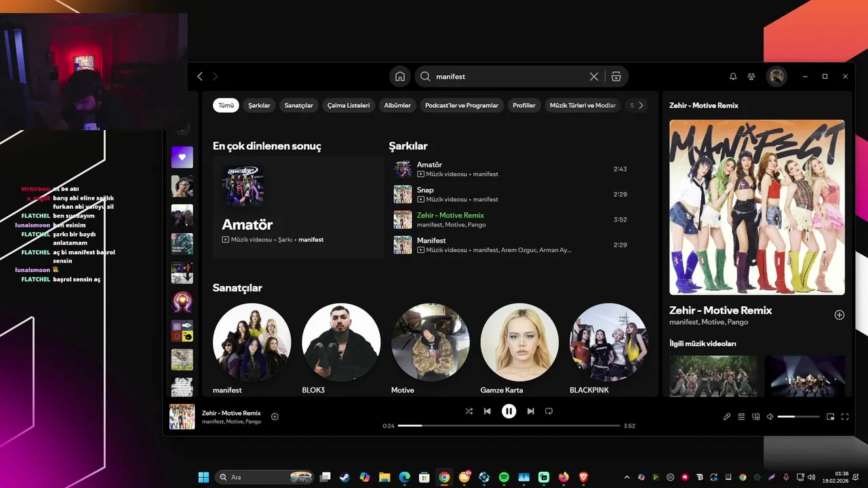Screen dimensions: 868x488
Task: Open notifications bell icon
Action: tap(733, 77)
